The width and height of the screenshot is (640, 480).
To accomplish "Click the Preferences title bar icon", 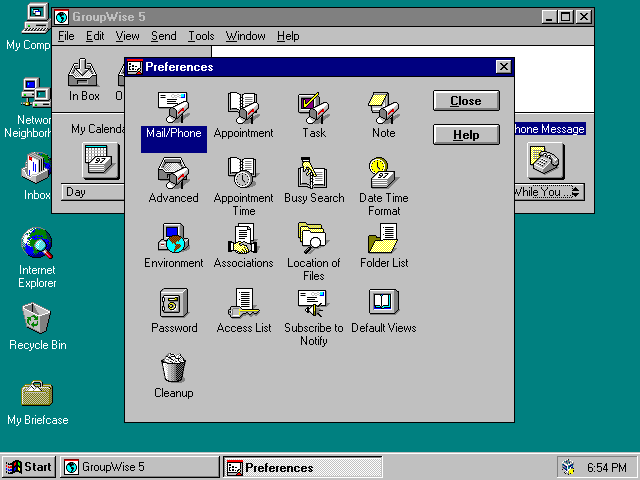I will [x=135, y=67].
